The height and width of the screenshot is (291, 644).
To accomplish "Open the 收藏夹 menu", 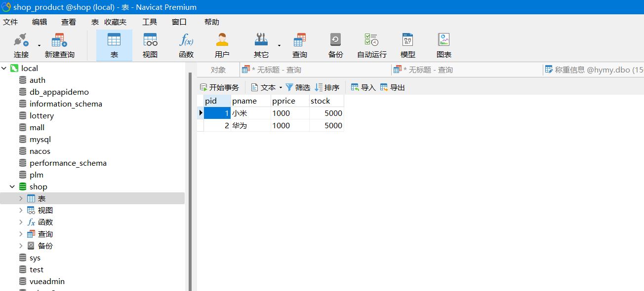I will [116, 22].
